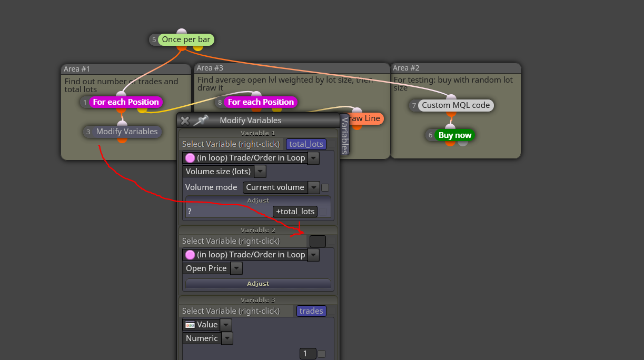Click yellow output connector of Once per bar
Screen dimensions: 644x360
point(198,47)
